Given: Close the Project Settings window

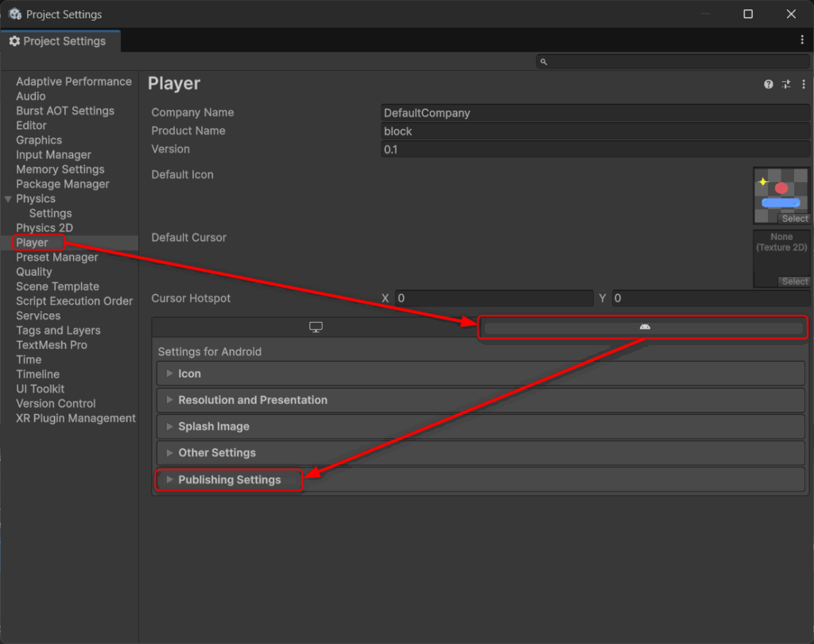Looking at the screenshot, I should pyautogui.click(x=791, y=14).
